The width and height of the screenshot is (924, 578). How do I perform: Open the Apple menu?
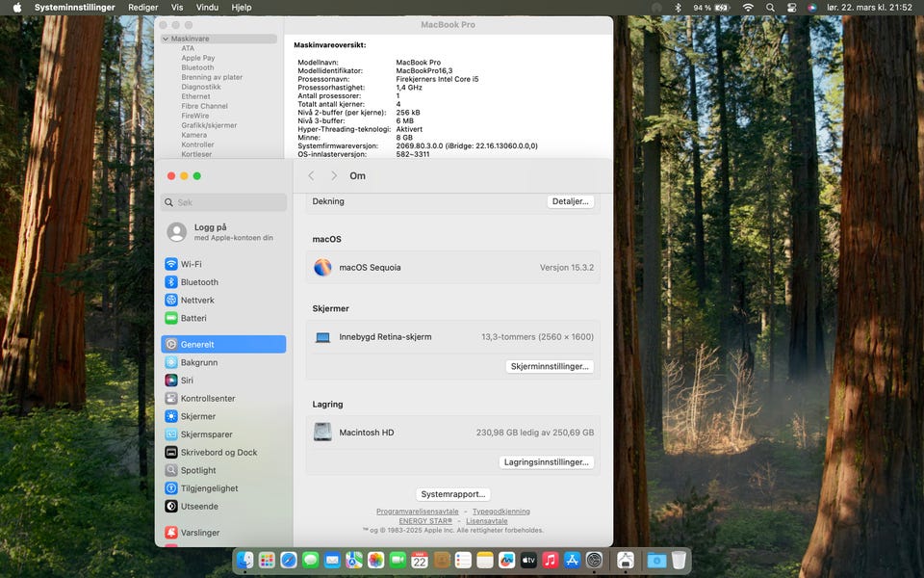(x=17, y=8)
